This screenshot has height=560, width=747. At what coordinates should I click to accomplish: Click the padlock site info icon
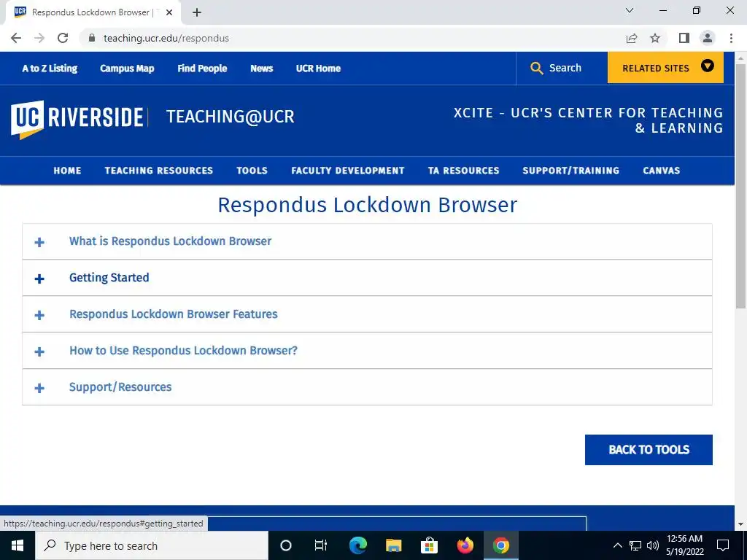tap(92, 38)
